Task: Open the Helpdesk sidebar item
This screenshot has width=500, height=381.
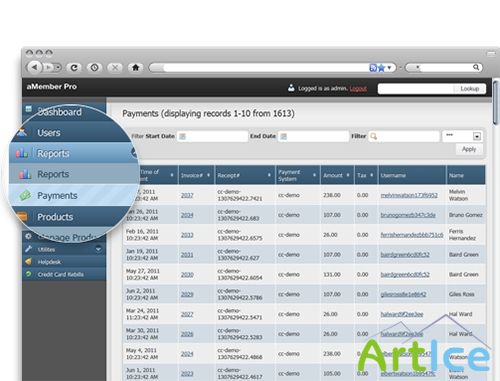Action: coord(49,262)
